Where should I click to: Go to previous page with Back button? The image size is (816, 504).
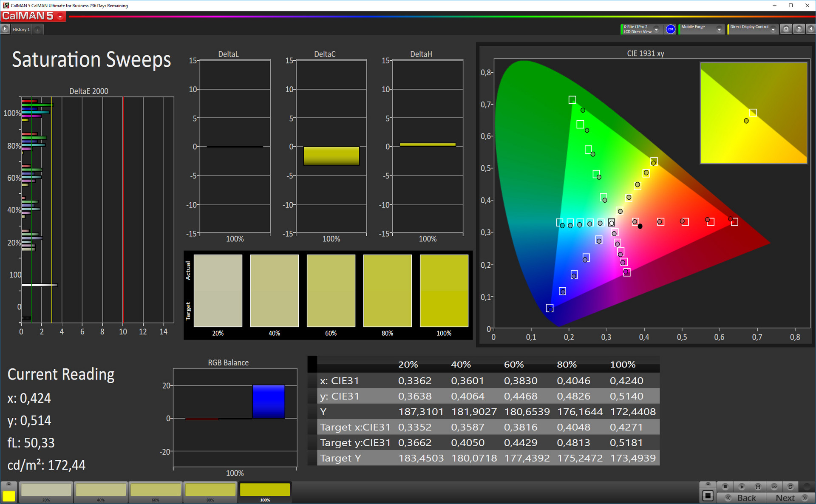coord(742,498)
